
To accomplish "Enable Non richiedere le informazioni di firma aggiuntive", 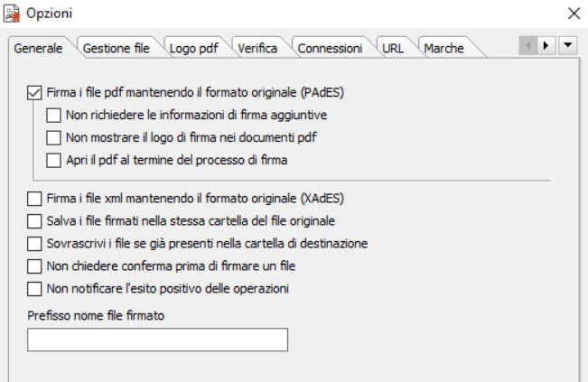I will tap(53, 116).
